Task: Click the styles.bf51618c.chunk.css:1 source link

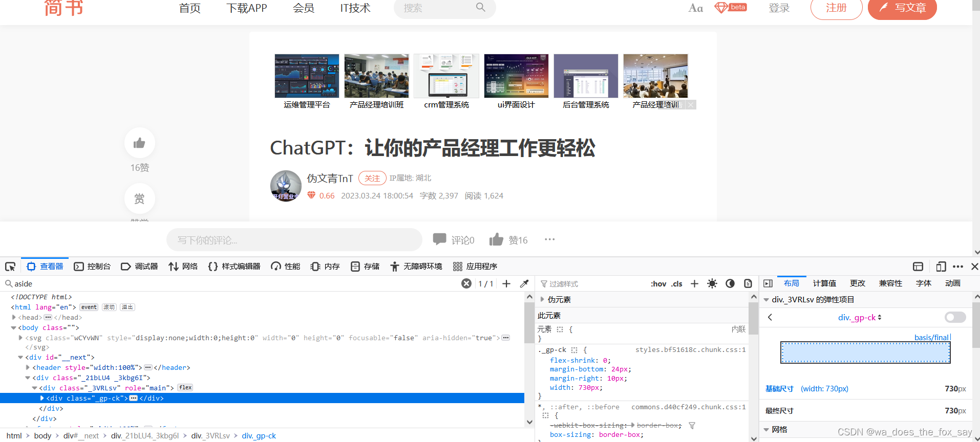Action: [690, 350]
